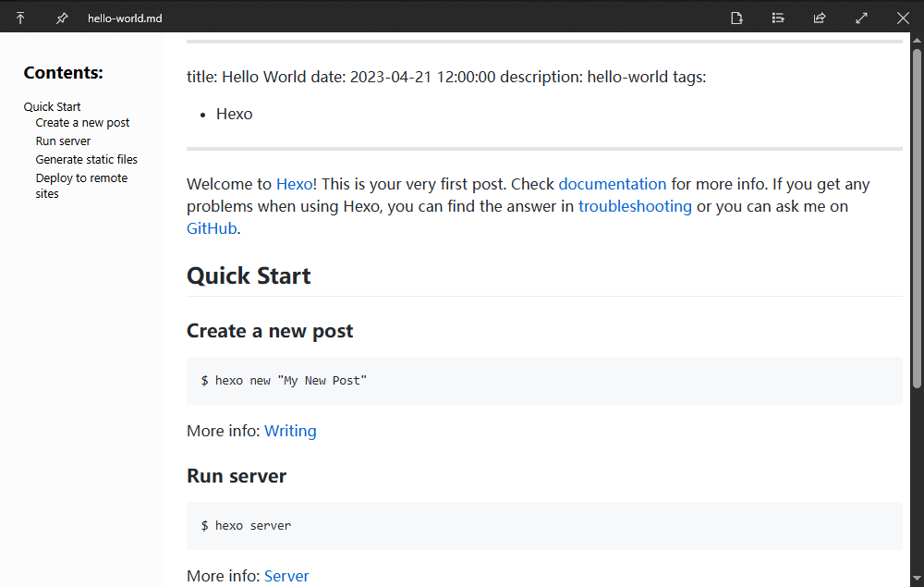The image size is (924, 587).
Task: Follow the documentation link
Action: tap(612, 184)
